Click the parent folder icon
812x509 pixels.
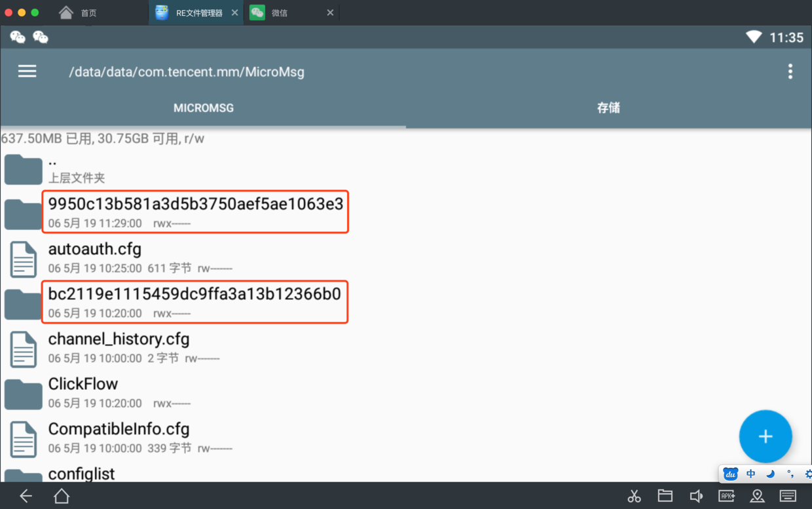coord(23,169)
